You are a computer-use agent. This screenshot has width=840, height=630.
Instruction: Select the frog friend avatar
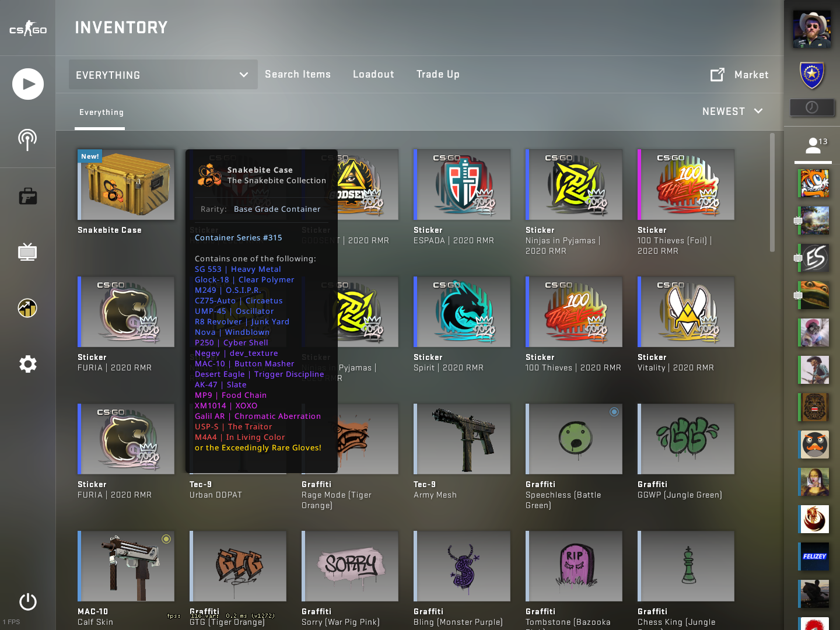pos(814,295)
